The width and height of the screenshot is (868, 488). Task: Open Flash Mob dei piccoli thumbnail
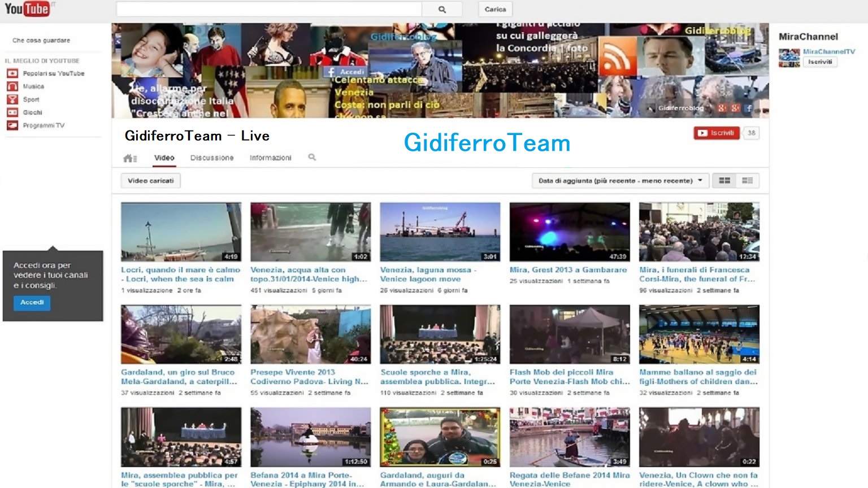click(570, 334)
